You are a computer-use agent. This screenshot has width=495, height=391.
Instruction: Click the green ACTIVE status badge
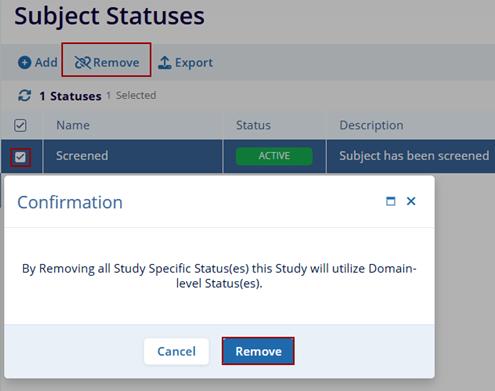pos(274,156)
